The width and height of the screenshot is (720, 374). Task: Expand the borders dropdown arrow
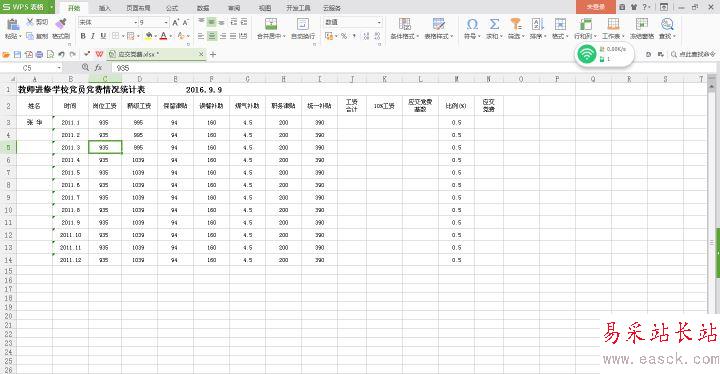tap(123, 36)
